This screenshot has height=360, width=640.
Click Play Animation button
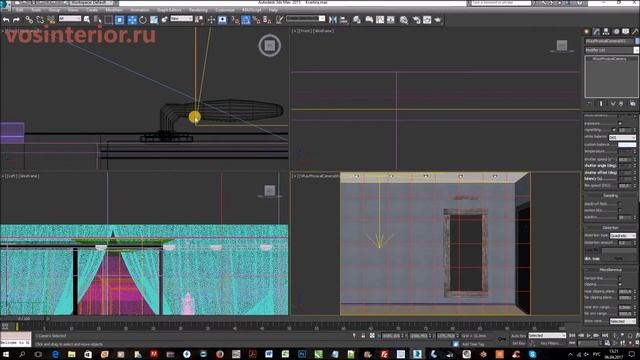coord(589,336)
